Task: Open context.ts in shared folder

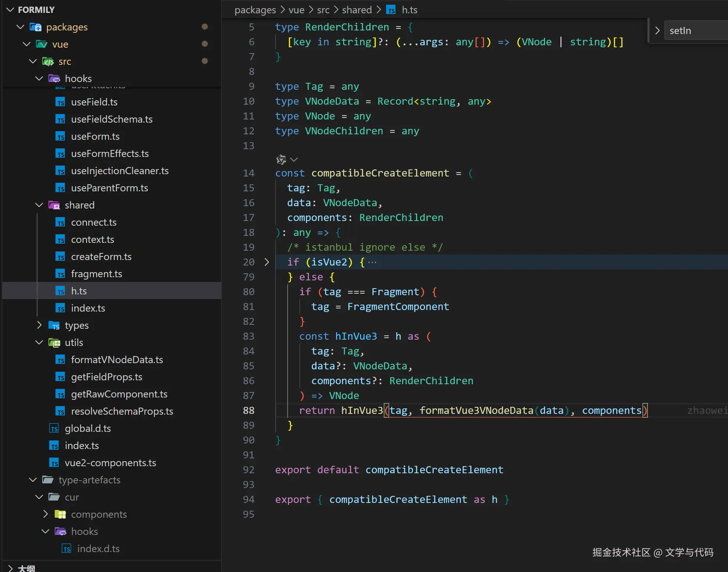Action: pos(93,239)
